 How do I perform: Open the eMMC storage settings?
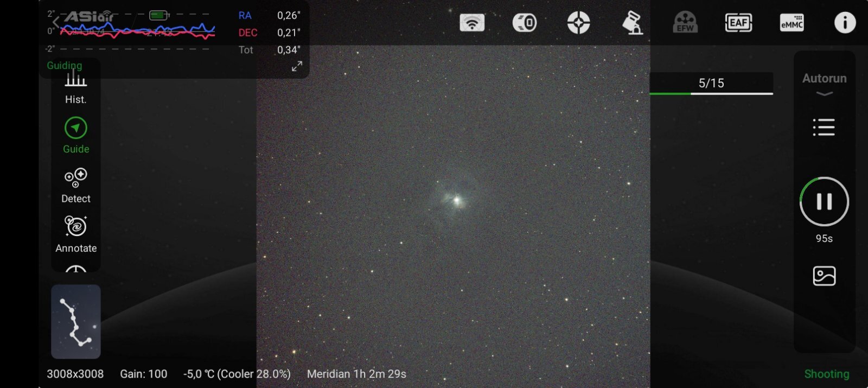(x=792, y=23)
